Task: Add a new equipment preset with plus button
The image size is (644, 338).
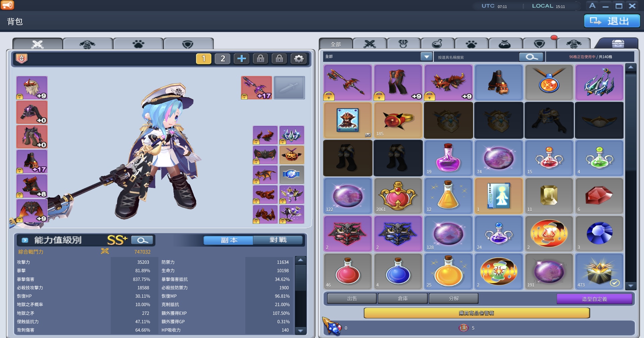Action: click(242, 59)
